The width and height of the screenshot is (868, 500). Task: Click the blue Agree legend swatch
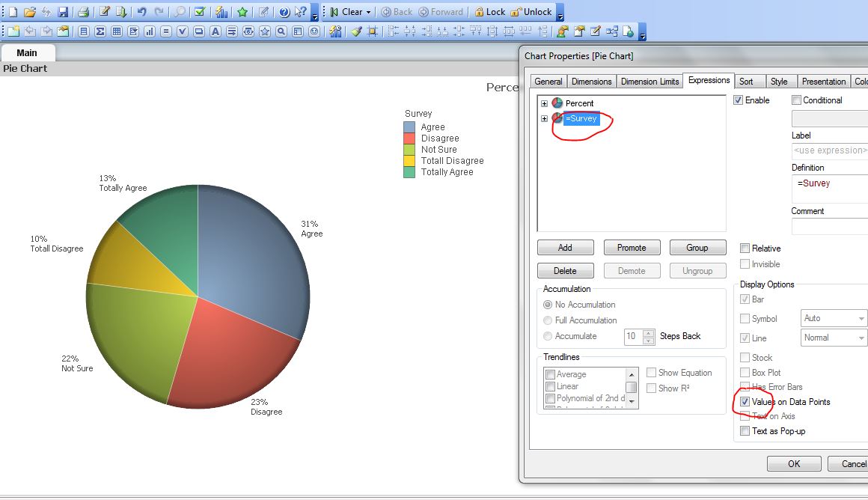pos(409,126)
